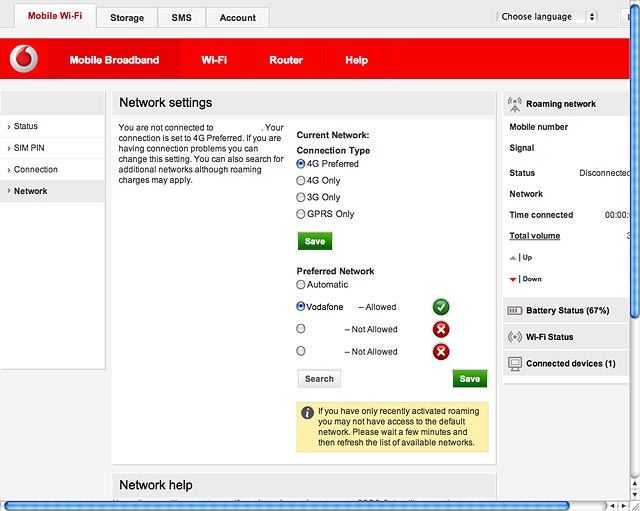Image resolution: width=640 pixels, height=511 pixels.
Task: Click the first red X Not Allowed icon
Action: (441, 329)
